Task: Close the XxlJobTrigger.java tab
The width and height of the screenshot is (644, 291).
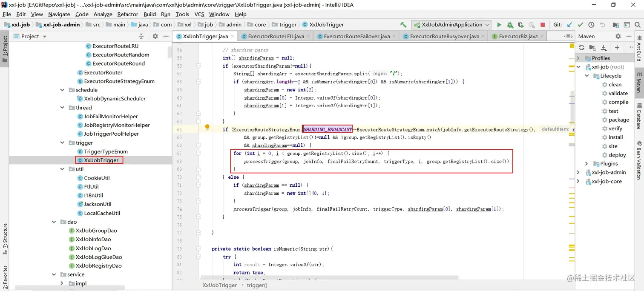Action: tap(233, 36)
